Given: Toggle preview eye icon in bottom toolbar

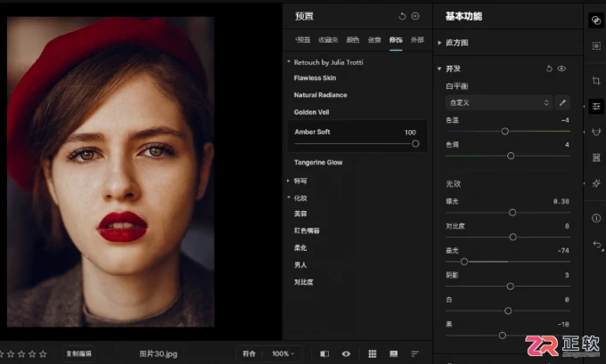Looking at the screenshot, I should coord(346,353).
